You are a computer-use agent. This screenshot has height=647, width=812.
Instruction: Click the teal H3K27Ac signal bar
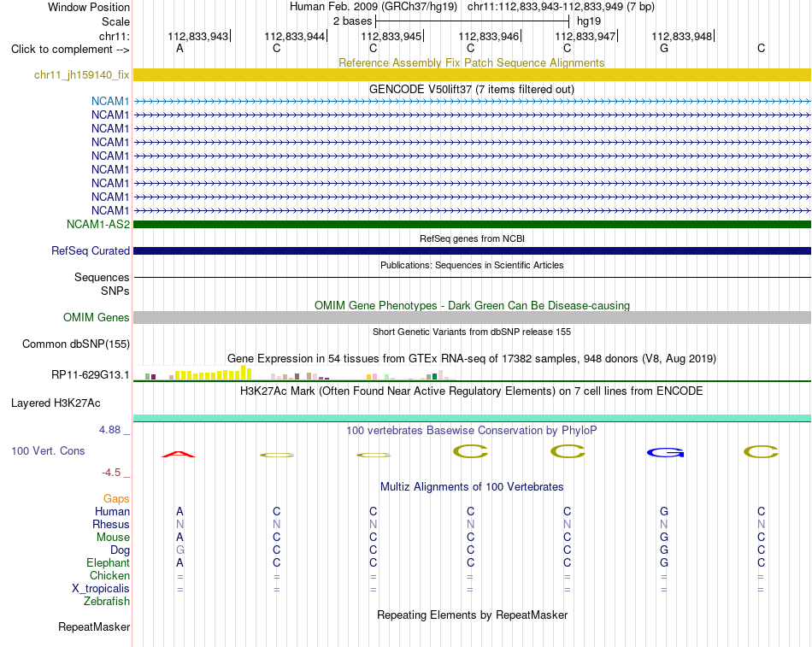[x=472, y=418]
